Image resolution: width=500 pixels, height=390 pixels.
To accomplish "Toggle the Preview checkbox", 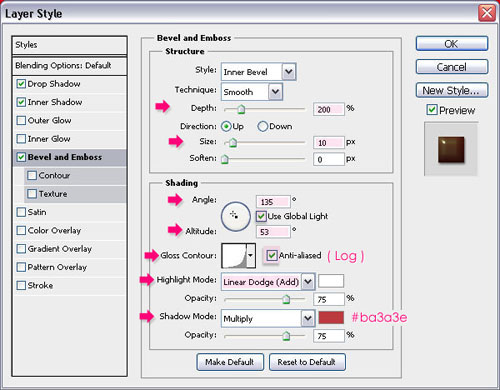I will point(432,110).
